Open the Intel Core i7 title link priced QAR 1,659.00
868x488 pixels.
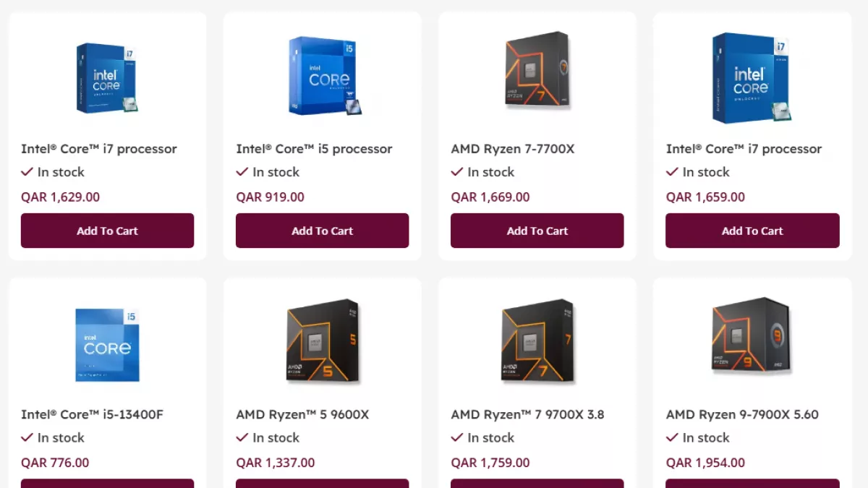click(x=744, y=149)
